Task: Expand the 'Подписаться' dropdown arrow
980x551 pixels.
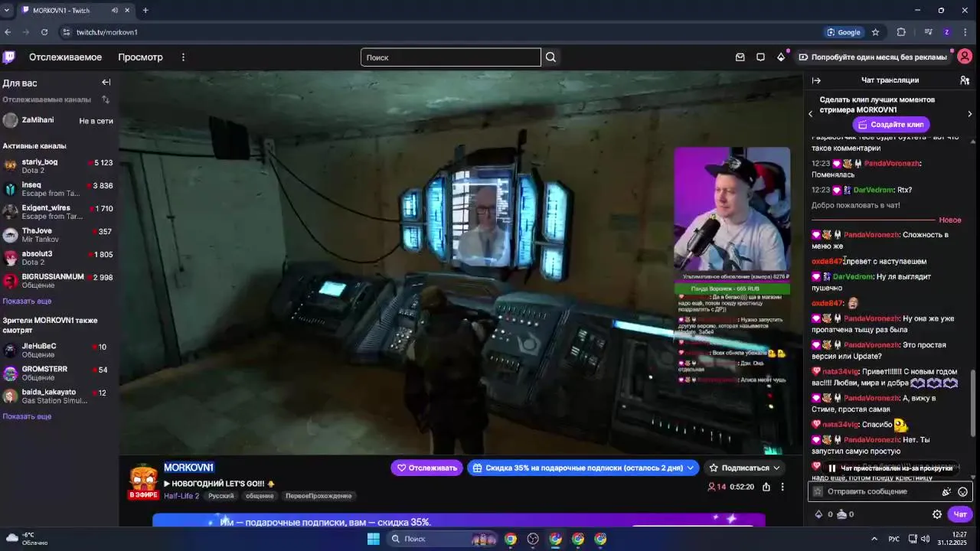Action: 776,468
